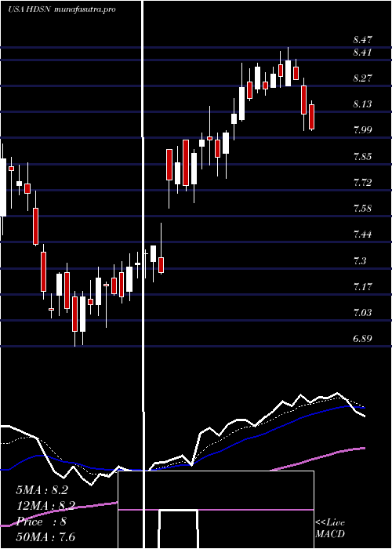This screenshot has height=549, width=392.
Task: Click the 7.99 price level label
Action: (362, 130)
